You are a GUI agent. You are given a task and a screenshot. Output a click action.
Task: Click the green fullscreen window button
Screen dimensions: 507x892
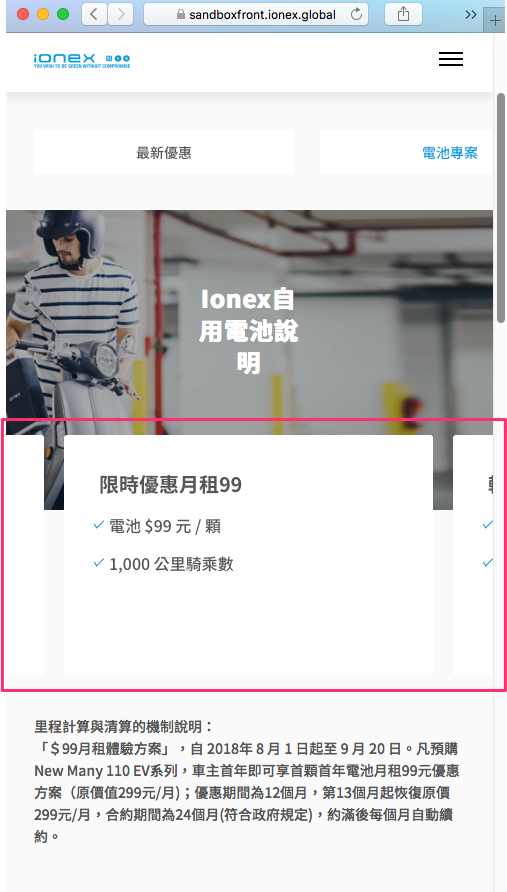(63, 14)
